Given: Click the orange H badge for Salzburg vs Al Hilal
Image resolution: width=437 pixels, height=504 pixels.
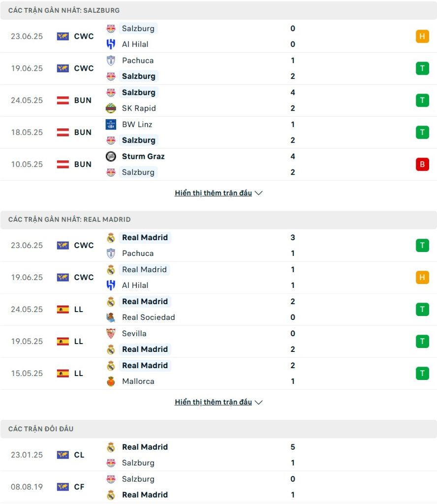Looking at the screenshot, I should (x=422, y=36).
